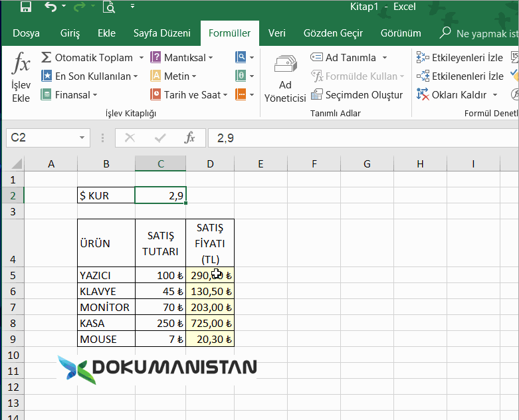Select the YAZICI cell
This screenshot has height=420, width=519.
click(x=106, y=275)
